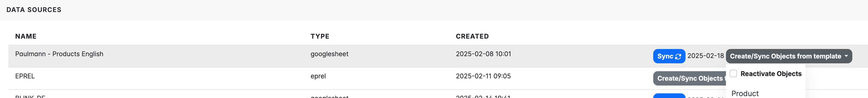Screen dimensions: 868x98
Task: Click the TYPE column header
Action: (320, 36)
